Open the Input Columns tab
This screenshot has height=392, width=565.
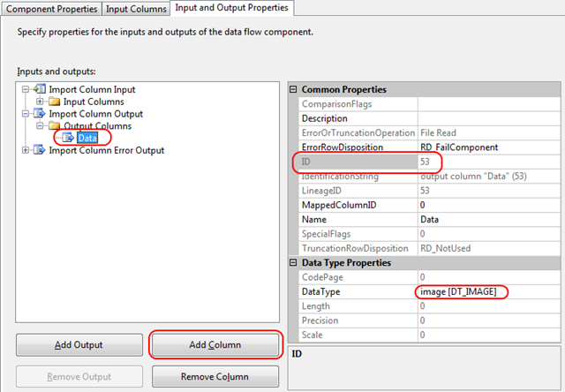coord(137,9)
